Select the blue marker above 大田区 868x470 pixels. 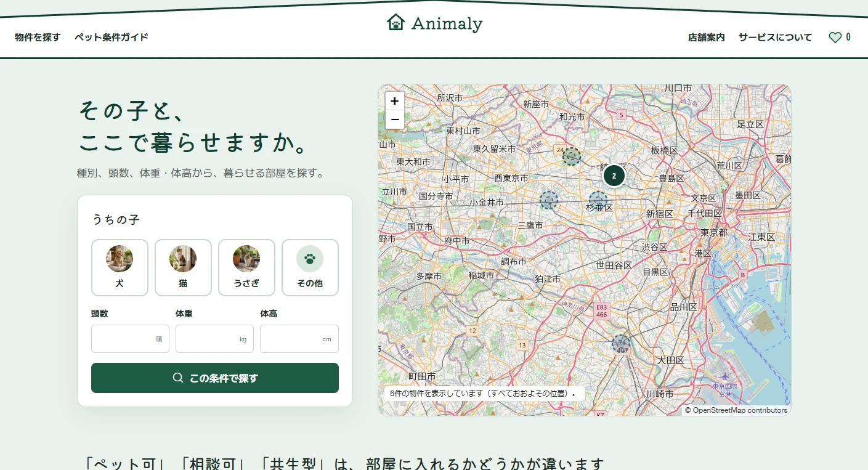(621, 344)
